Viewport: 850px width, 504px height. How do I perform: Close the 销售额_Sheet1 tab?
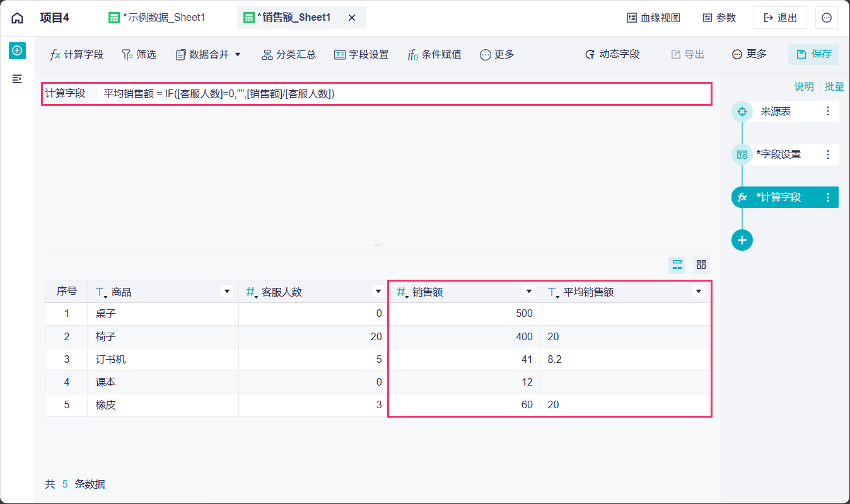coord(352,18)
